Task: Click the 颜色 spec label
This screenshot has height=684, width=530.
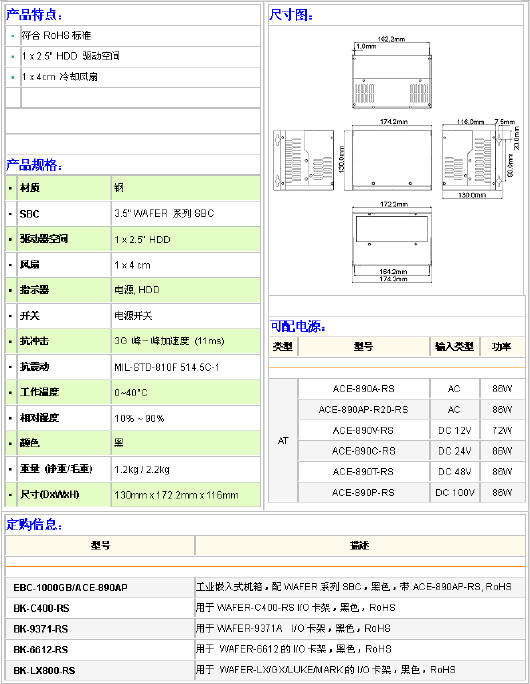Action: coord(30,443)
